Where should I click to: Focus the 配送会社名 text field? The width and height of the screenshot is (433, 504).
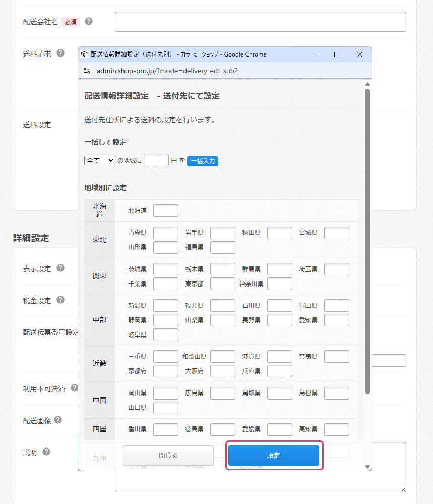(260, 22)
